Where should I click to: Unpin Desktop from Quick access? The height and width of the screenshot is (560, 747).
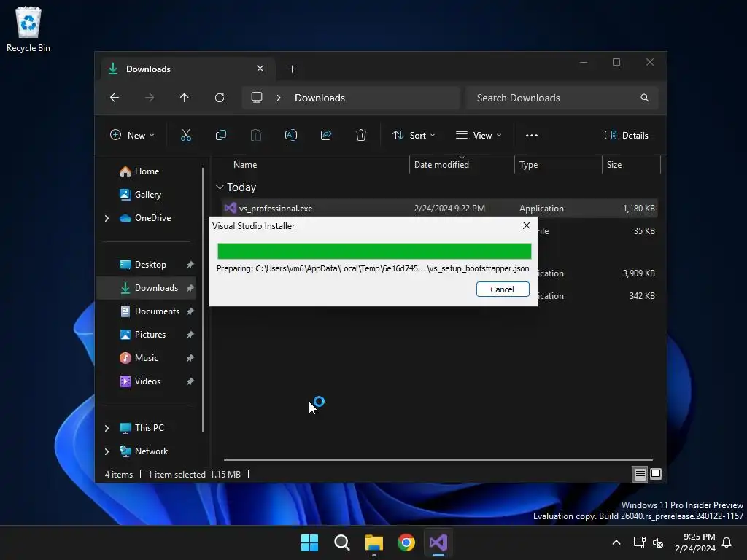click(190, 265)
